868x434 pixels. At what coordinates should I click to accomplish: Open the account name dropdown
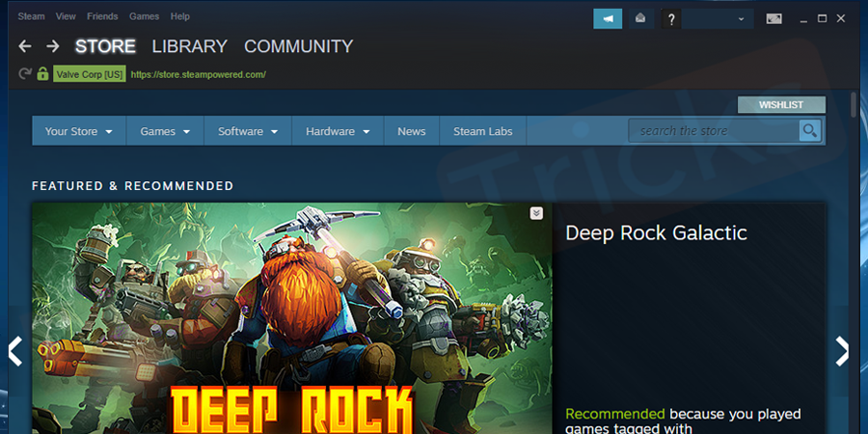[x=718, y=19]
